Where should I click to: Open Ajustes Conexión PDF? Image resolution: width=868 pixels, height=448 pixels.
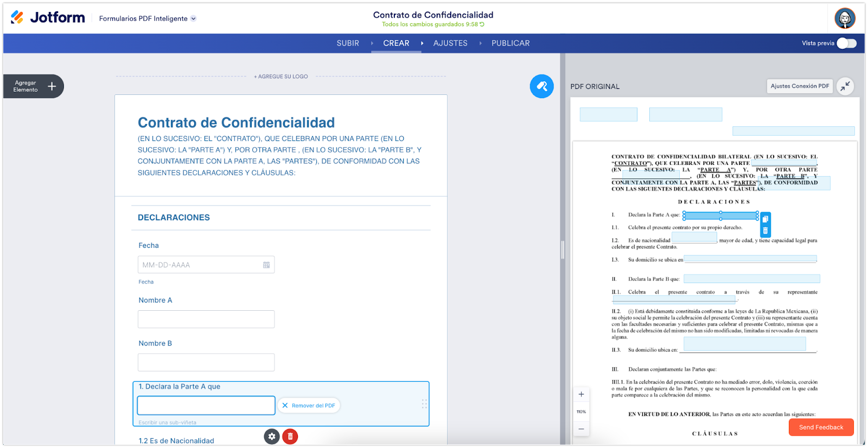[800, 86]
